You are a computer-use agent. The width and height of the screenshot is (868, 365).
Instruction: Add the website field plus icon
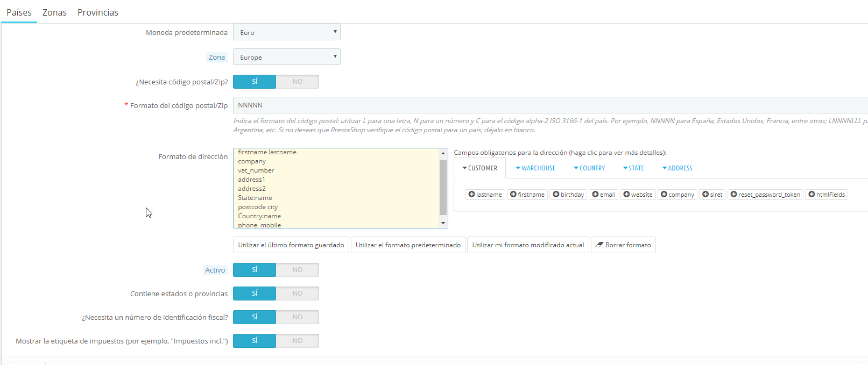coord(626,194)
